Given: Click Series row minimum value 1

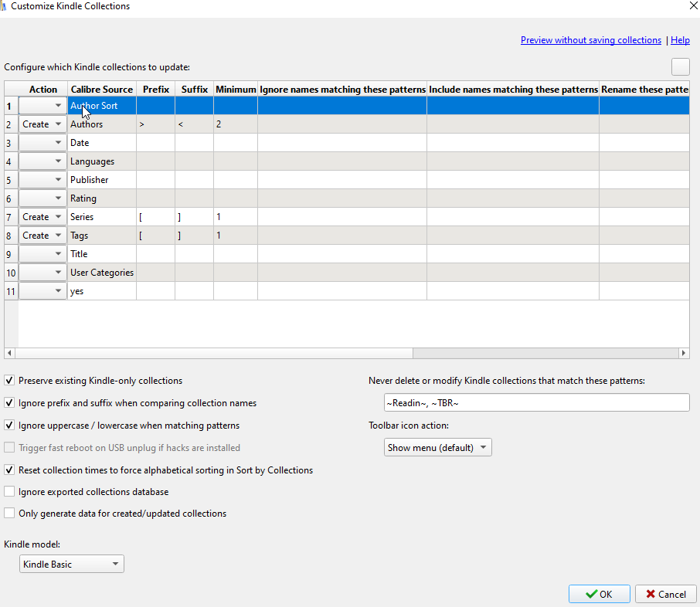Looking at the screenshot, I should (x=236, y=217).
